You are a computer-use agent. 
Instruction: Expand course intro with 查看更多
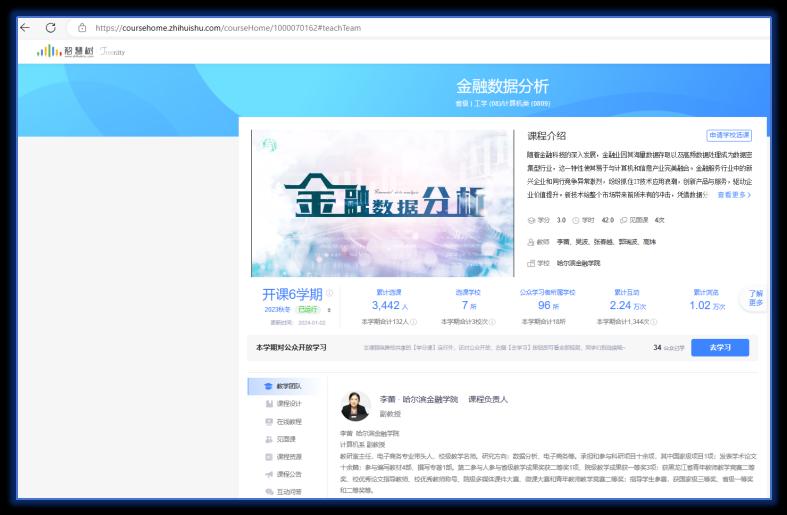click(x=734, y=195)
